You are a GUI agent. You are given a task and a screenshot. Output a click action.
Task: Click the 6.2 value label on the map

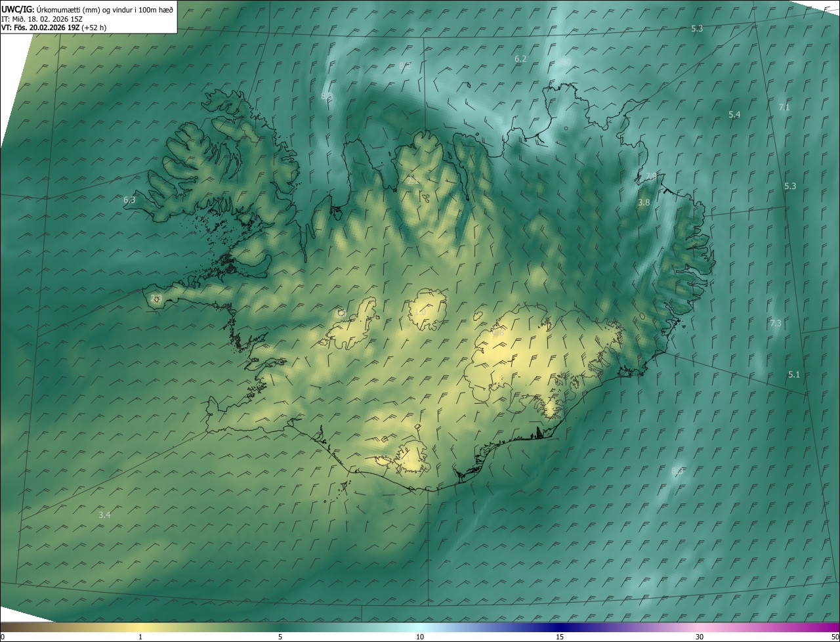(520, 59)
